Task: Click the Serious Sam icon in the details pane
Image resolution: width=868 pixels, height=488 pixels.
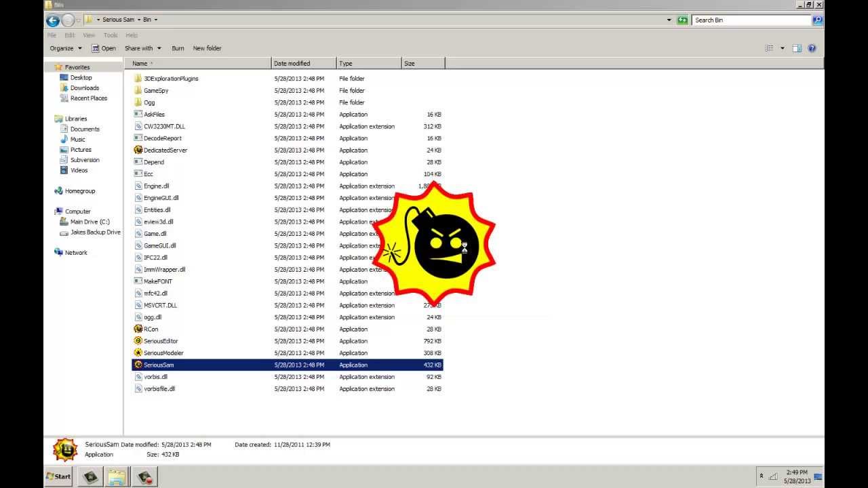Action: [65, 448]
